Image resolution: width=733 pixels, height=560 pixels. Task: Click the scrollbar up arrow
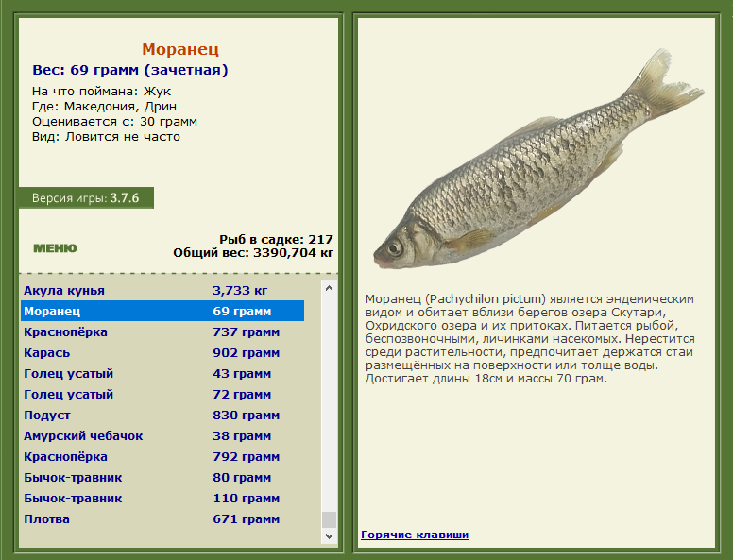click(329, 288)
